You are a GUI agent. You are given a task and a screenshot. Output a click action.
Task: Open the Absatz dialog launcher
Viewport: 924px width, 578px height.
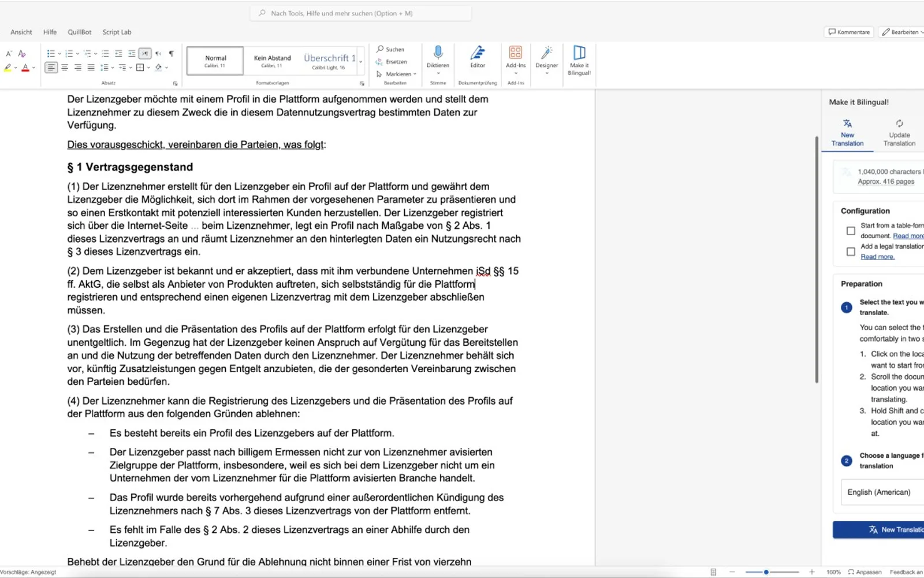(x=175, y=83)
